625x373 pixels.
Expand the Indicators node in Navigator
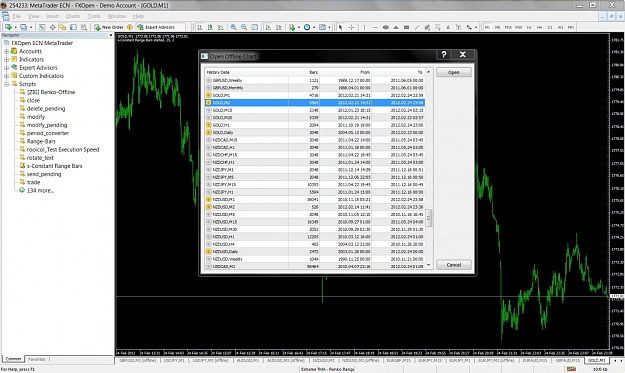pos(6,59)
